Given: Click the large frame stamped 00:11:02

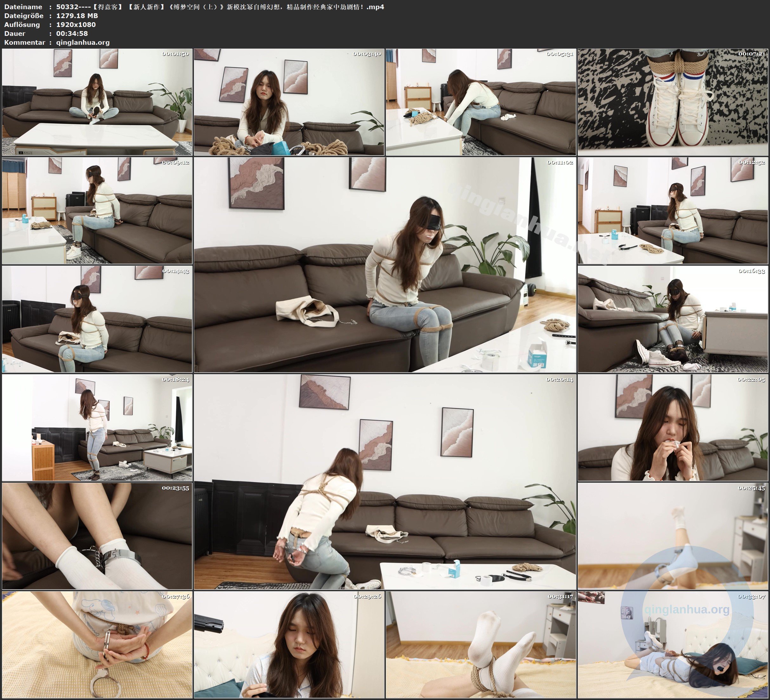Looking at the screenshot, I should pos(385,264).
